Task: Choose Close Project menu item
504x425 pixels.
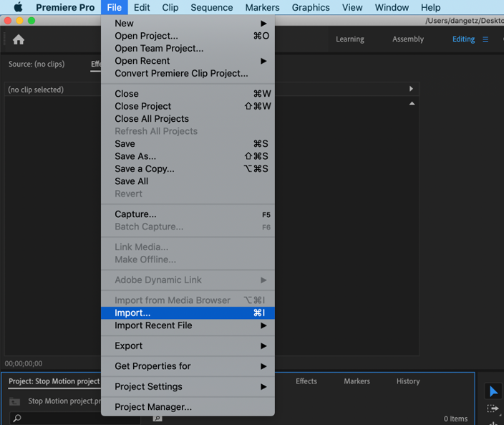Action: (188, 106)
